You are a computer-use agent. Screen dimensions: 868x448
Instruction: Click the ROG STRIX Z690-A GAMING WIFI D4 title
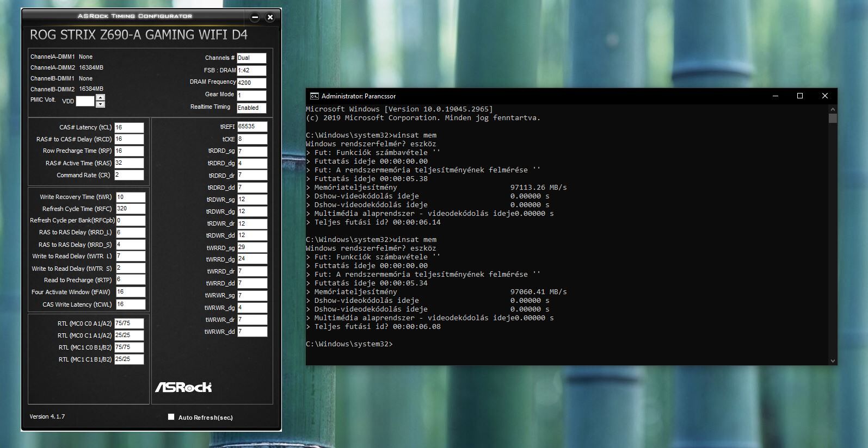pyautogui.click(x=139, y=35)
